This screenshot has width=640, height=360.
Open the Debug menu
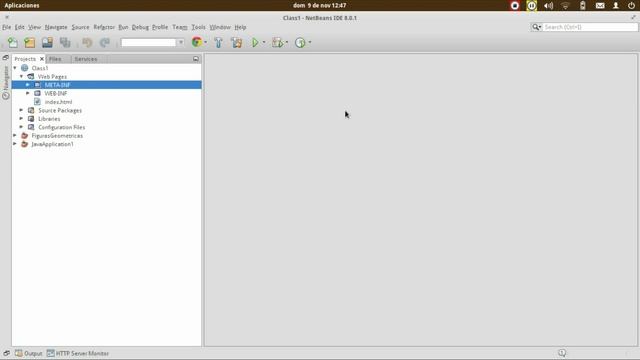click(140, 27)
